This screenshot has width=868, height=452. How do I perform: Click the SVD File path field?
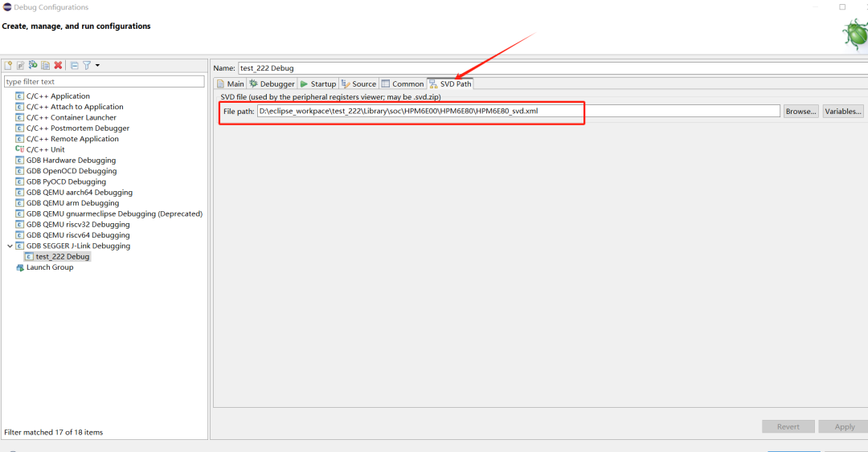pyautogui.click(x=518, y=112)
